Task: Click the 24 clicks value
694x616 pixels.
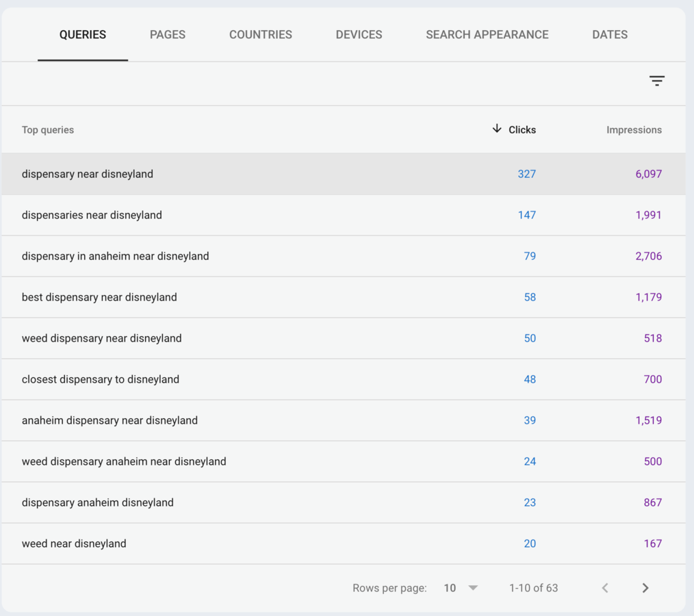Action: (530, 461)
